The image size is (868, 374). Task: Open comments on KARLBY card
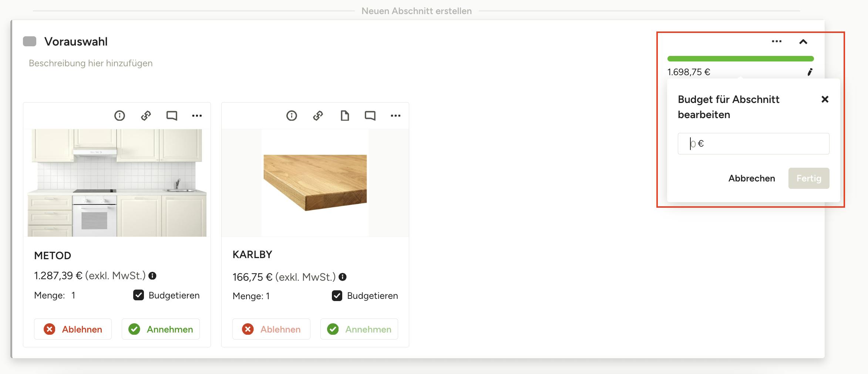click(370, 116)
